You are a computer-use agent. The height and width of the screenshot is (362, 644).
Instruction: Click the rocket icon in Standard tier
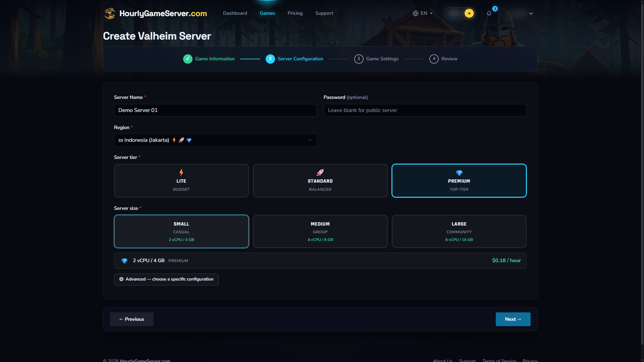[x=320, y=173]
